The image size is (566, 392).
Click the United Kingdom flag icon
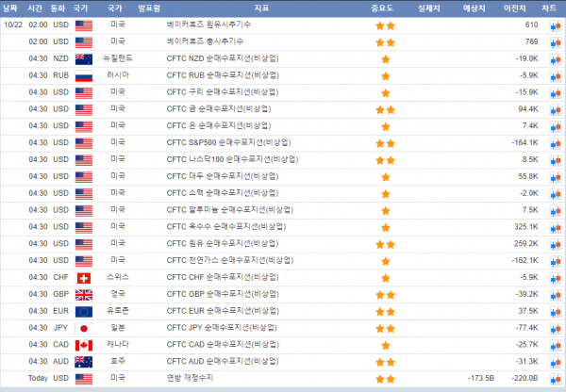(x=83, y=294)
